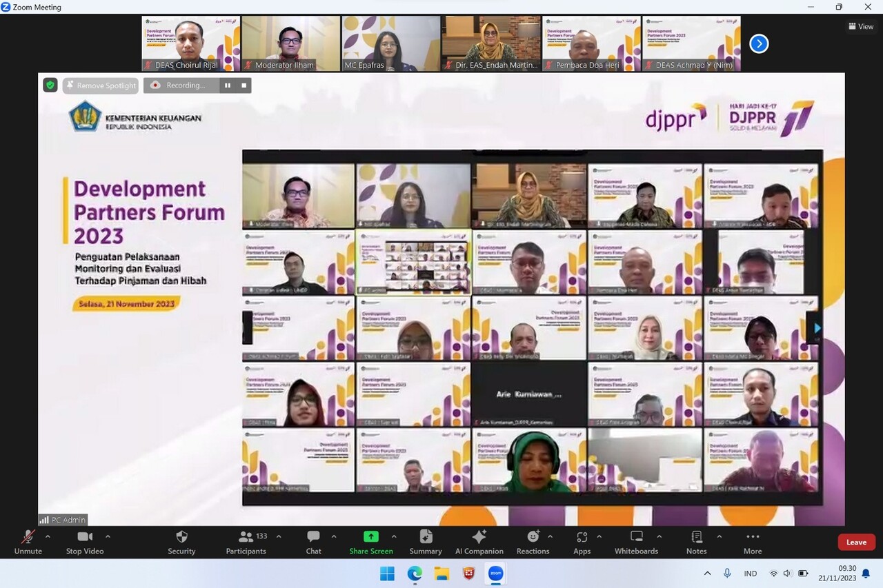Expand video options arrow beside Stop Video
Viewport: 883px width, 588px height.
coord(108,536)
